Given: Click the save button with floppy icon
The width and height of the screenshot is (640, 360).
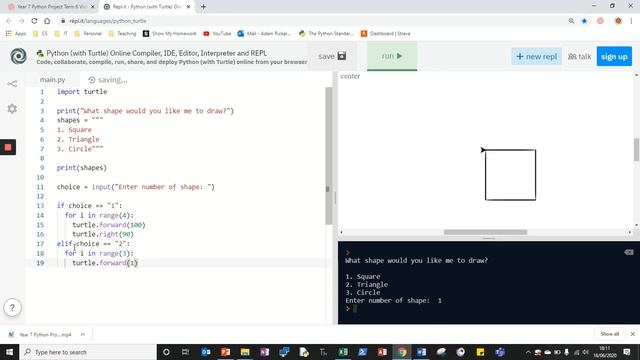Looking at the screenshot, I should pyautogui.click(x=332, y=56).
